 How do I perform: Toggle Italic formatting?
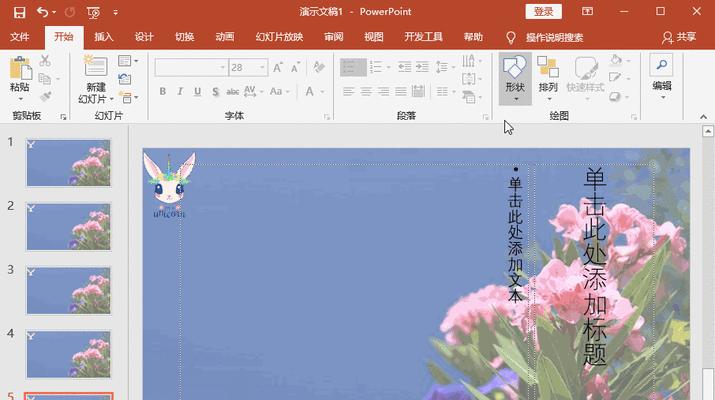(180, 92)
